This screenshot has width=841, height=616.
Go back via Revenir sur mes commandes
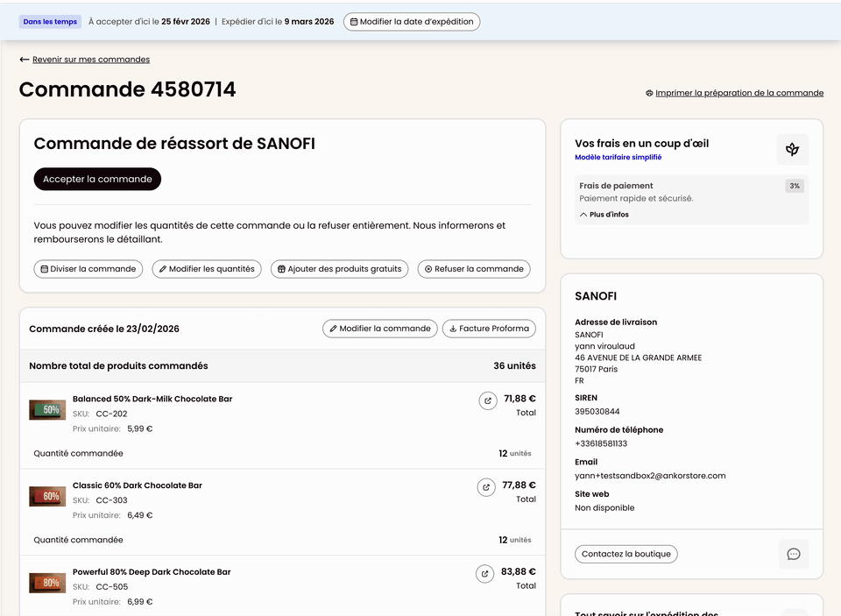point(91,60)
